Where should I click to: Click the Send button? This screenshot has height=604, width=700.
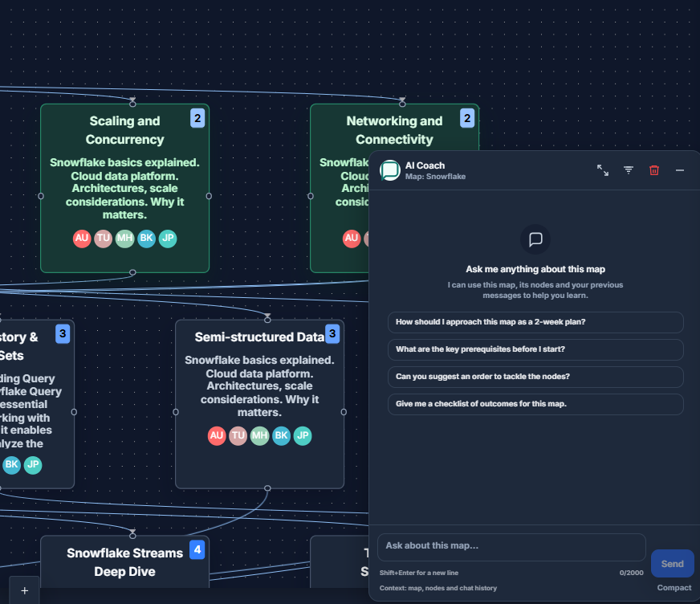pos(673,564)
